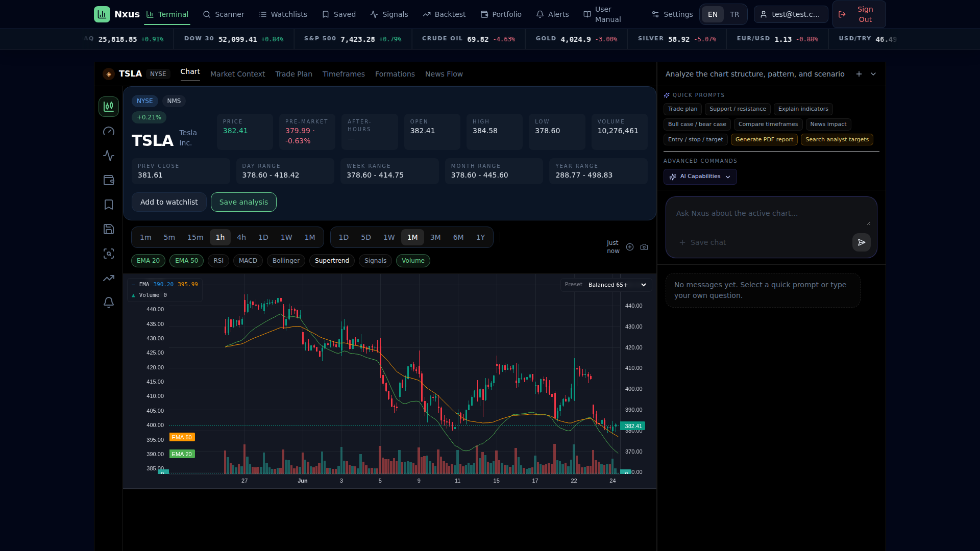Click Explain indicators quick prompt

pos(803,109)
